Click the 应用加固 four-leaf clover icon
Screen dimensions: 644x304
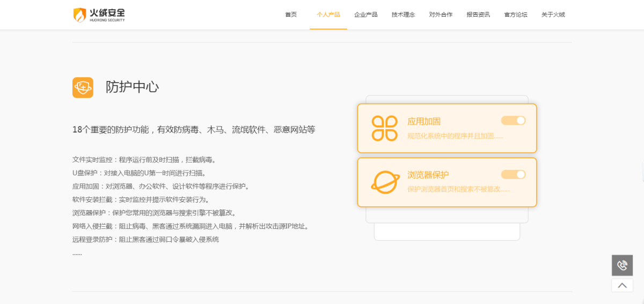(x=384, y=128)
